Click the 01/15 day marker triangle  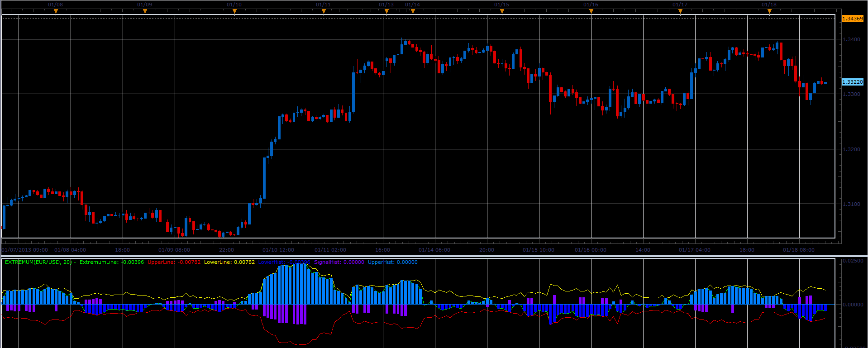pos(502,11)
